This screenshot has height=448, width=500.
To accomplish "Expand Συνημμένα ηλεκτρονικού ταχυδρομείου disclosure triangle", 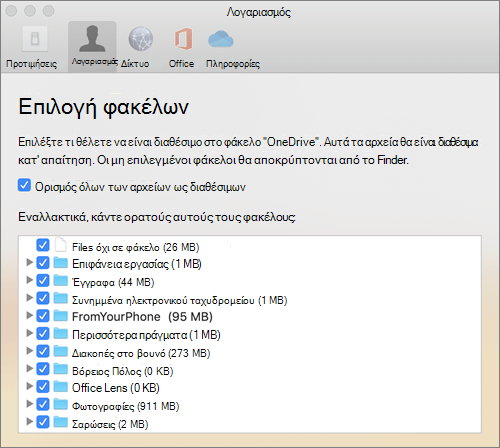I will [29, 297].
